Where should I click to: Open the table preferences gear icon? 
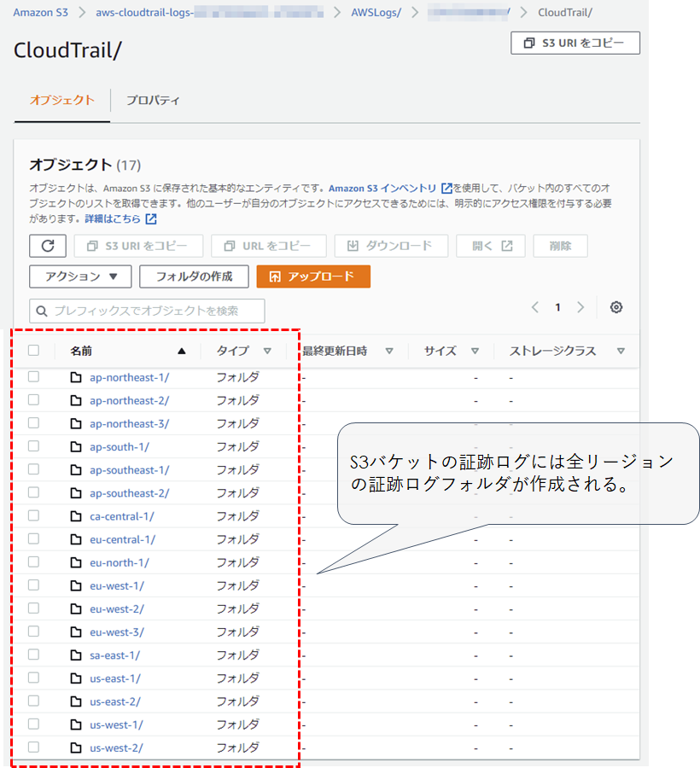coord(615,307)
